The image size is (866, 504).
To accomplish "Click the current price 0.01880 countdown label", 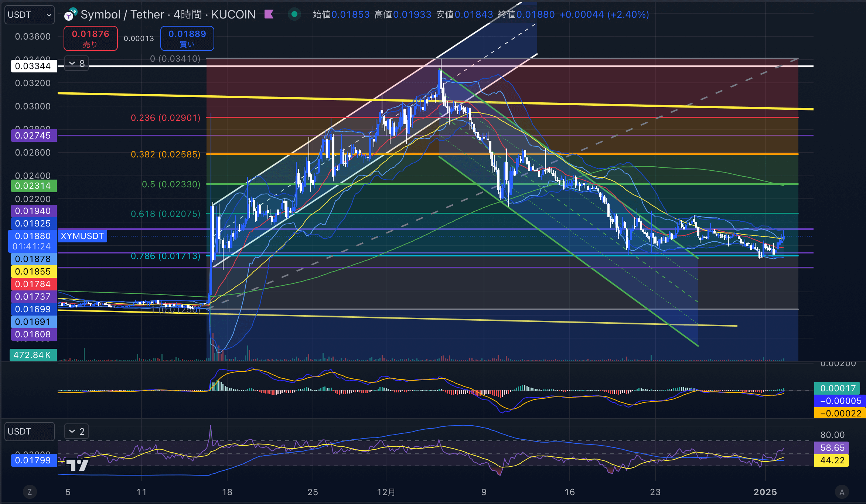I will click(33, 241).
